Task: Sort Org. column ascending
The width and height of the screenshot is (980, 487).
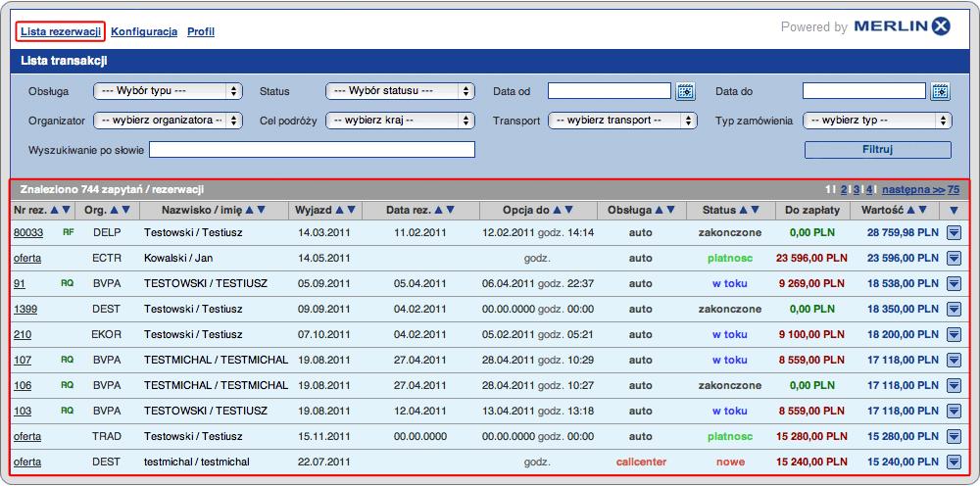Action: pyautogui.click(x=115, y=211)
